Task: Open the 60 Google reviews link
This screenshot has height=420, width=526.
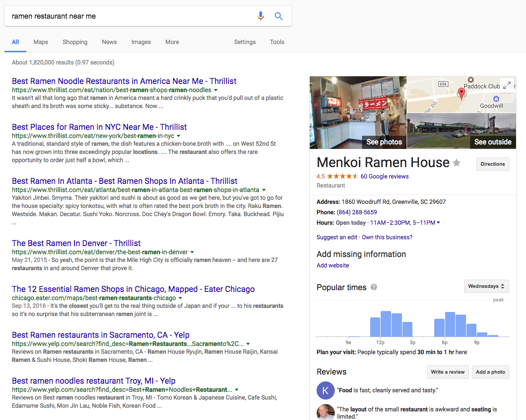Action: click(x=384, y=176)
